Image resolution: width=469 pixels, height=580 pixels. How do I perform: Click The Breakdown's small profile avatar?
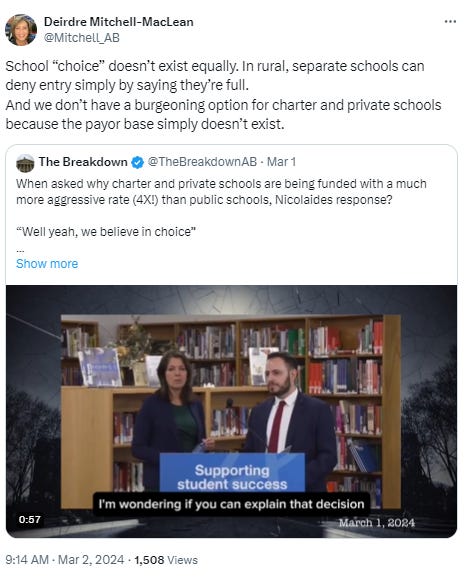coord(25,163)
